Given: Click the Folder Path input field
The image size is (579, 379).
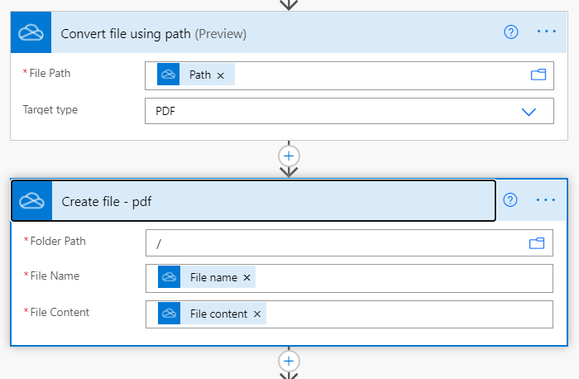Looking at the screenshot, I should click(x=349, y=243).
